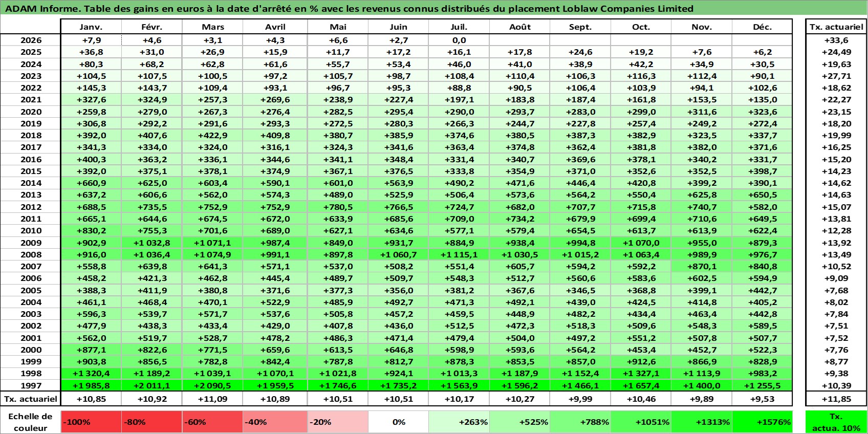
Task: Select the 2025 year row label
Action: [x=31, y=52]
